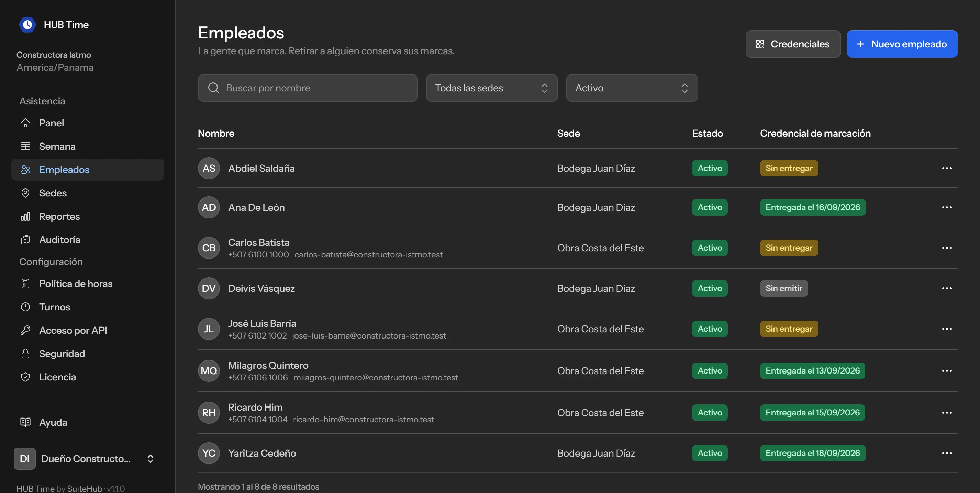
Task: Click the Licencia shield icon
Action: [25, 377]
